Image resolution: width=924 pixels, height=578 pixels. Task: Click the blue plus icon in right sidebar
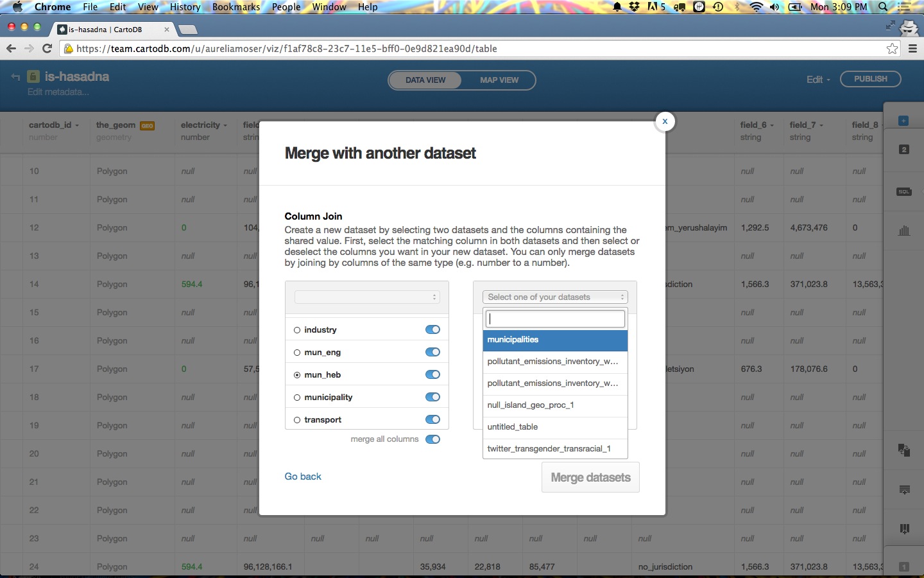coord(903,121)
